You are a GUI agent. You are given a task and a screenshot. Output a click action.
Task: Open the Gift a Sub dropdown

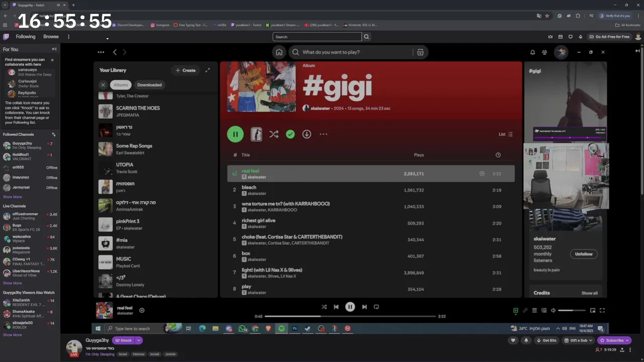579,340
